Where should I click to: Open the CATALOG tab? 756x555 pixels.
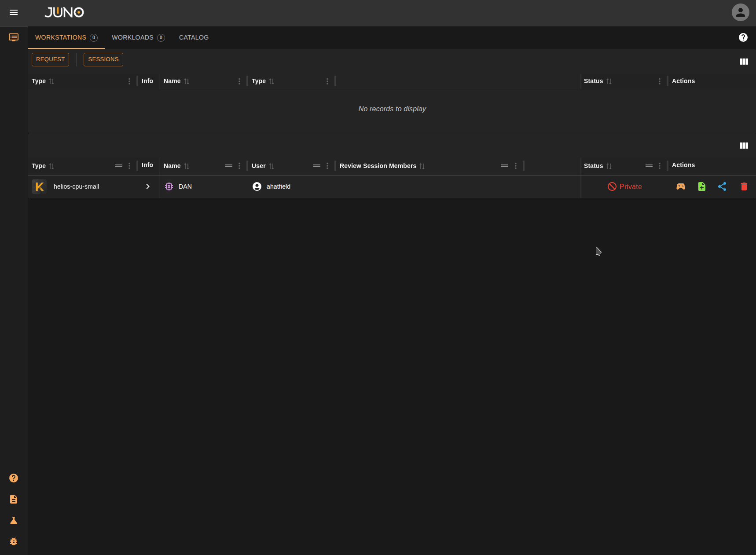coord(194,37)
